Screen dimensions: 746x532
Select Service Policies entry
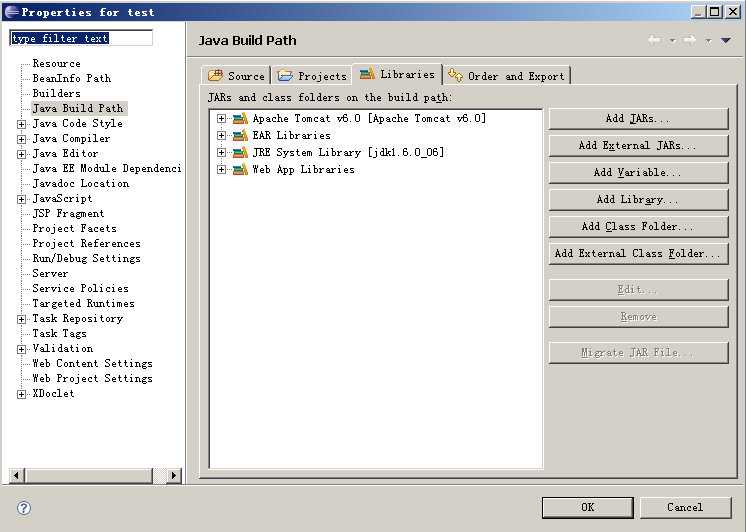[80, 289]
